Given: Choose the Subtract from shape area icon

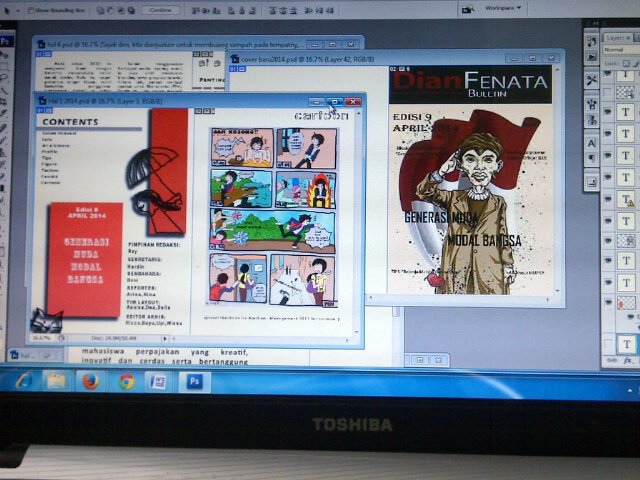Looking at the screenshot, I should (x=111, y=10).
